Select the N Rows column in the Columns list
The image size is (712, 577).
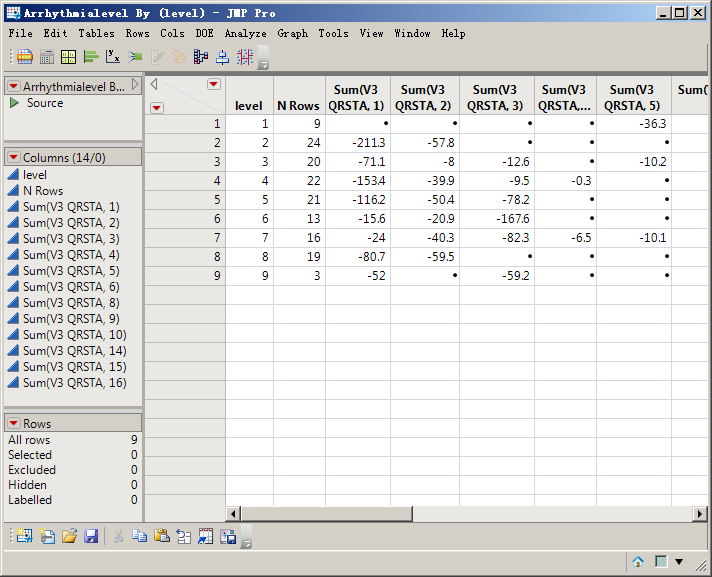43,190
